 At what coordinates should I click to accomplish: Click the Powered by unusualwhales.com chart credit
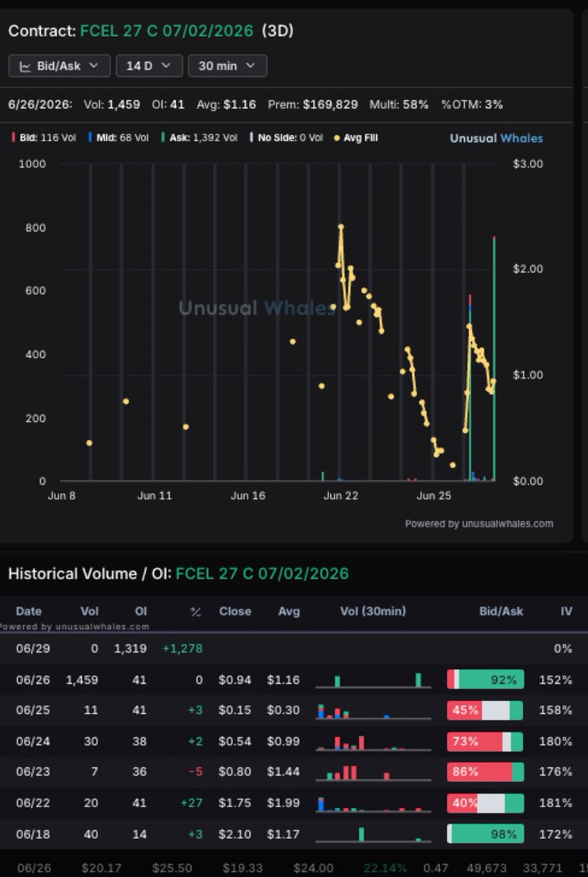tap(478, 523)
